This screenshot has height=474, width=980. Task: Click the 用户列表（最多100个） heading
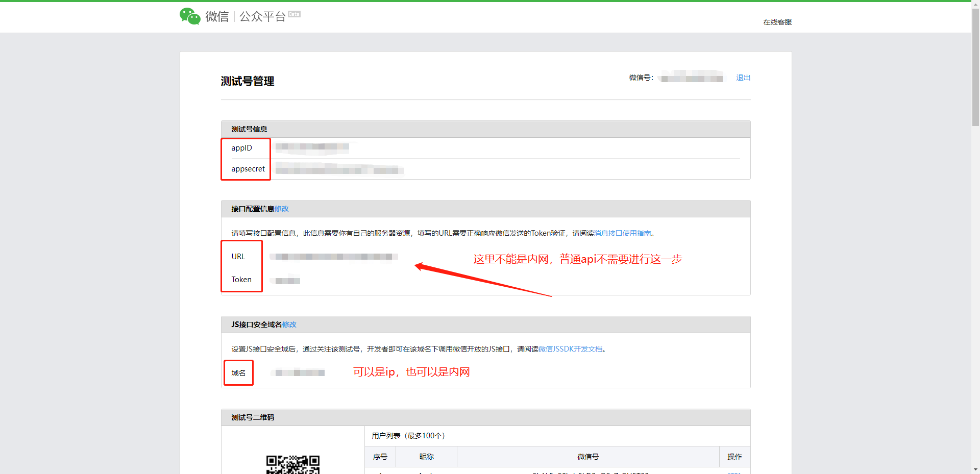pos(408,436)
